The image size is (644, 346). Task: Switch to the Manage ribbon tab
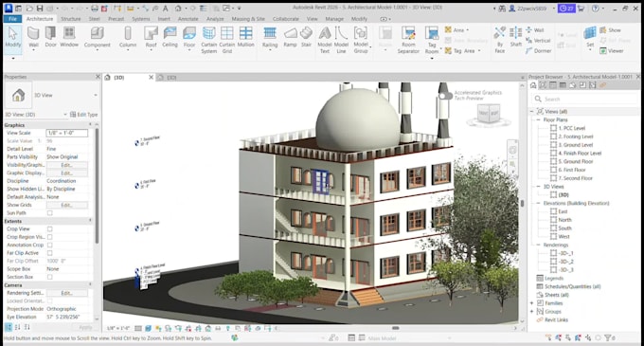(334, 19)
